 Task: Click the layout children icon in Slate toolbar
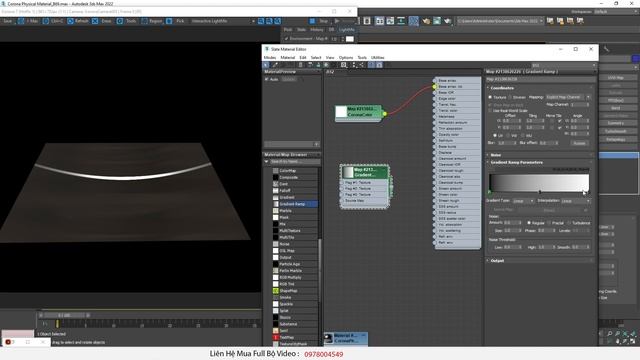click(x=362, y=65)
